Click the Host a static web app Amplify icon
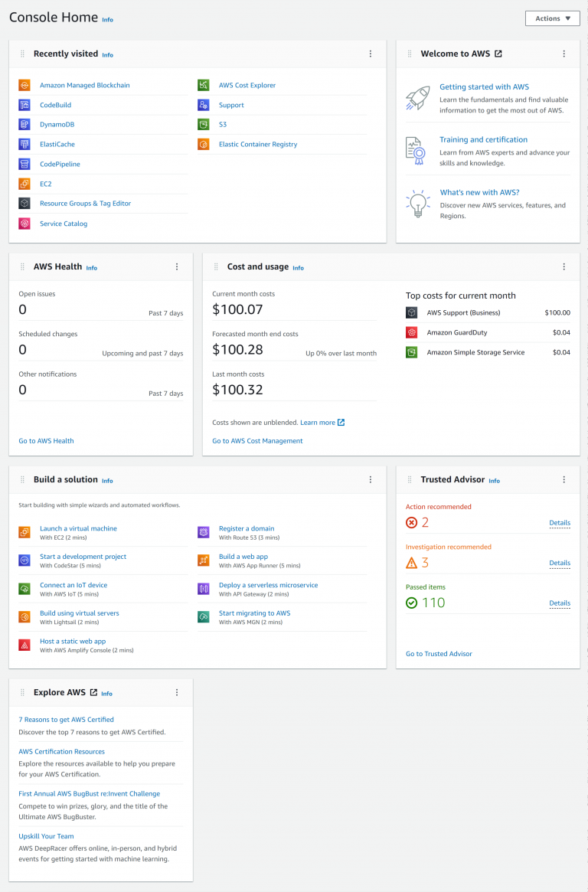Screen dimensions: 588x892 click(24, 645)
